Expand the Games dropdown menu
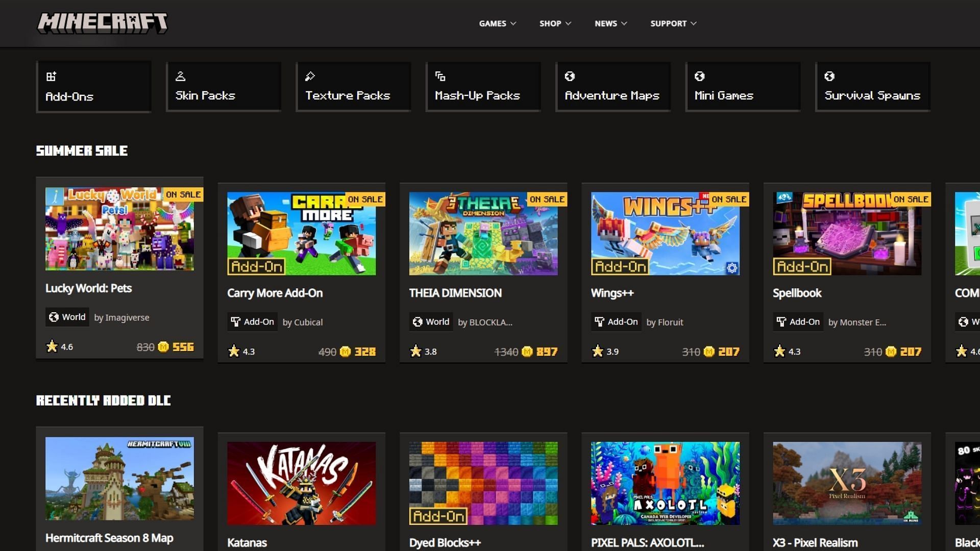This screenshot has height=551, width=980. pyautogui.click(x=497, y=23)
